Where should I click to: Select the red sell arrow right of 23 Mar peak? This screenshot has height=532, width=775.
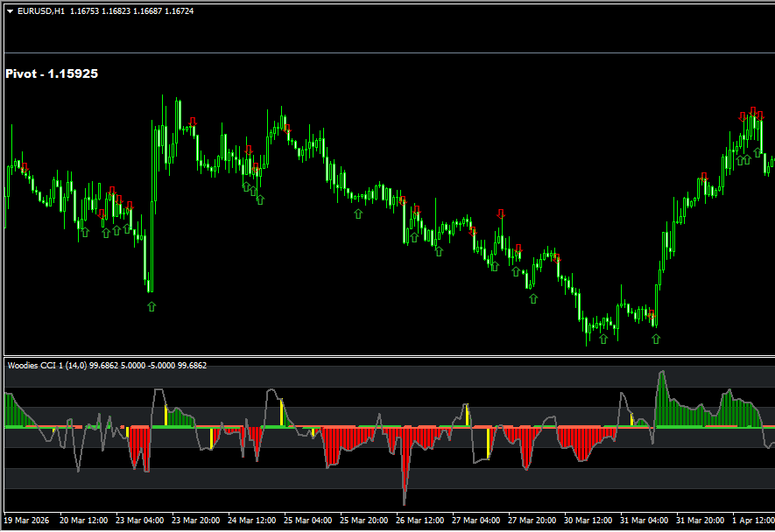192,121
